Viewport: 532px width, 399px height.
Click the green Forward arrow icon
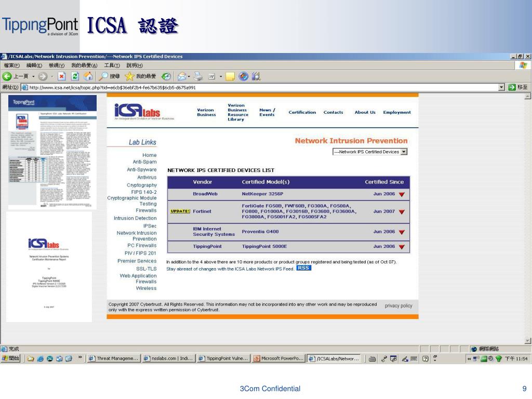[x=43, y=76]
